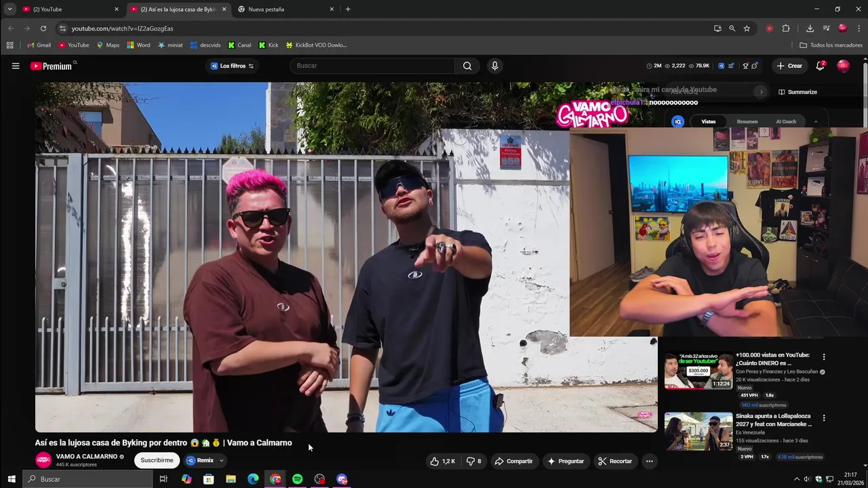Install app icon in address bar
This screenshot has height=488, width=868.
click(717, 28)
